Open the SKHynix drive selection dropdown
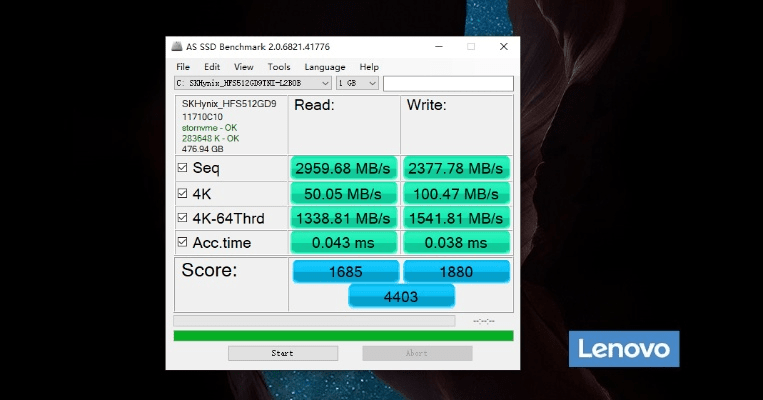Viewport: 763px width, 400px height. click(252, 83)
